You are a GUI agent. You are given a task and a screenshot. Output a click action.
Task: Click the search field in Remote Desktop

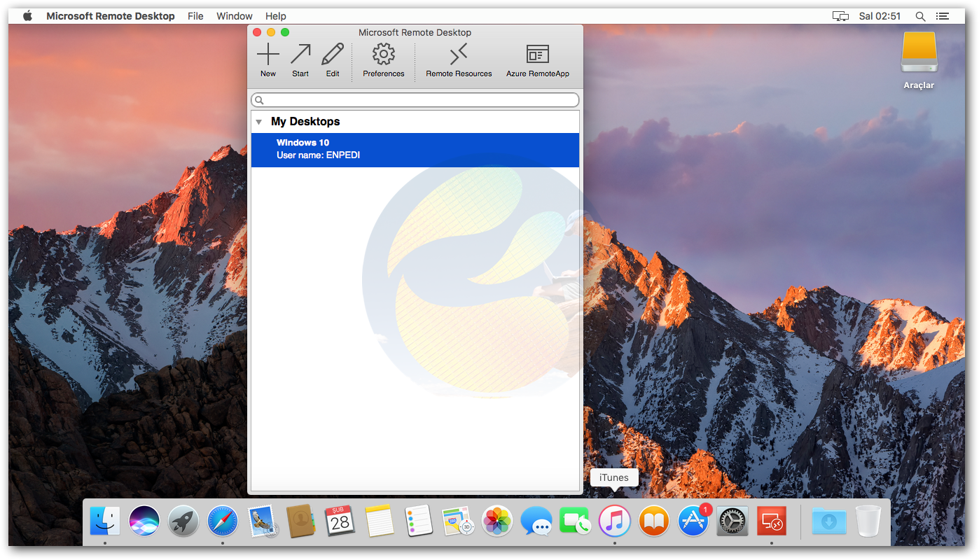pyautogui.click(x=415, y=100)
